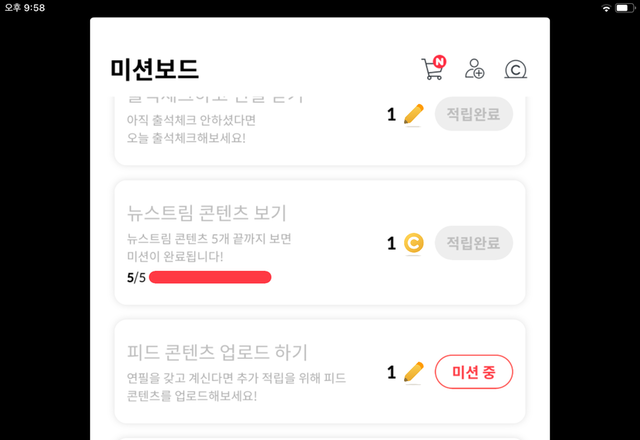The width and height of the screenshot is (640, 440).
Task: Tap the 5/5 progress counter text
Action: [x=136, y=277]
